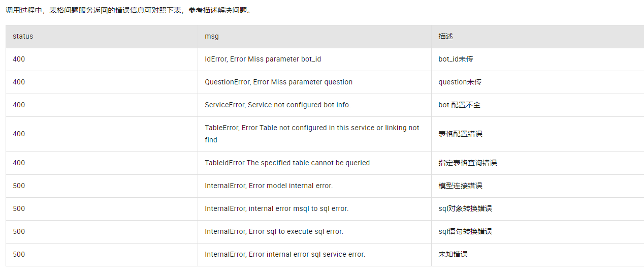Click the intro sentence above the error table

coord(128,10)
